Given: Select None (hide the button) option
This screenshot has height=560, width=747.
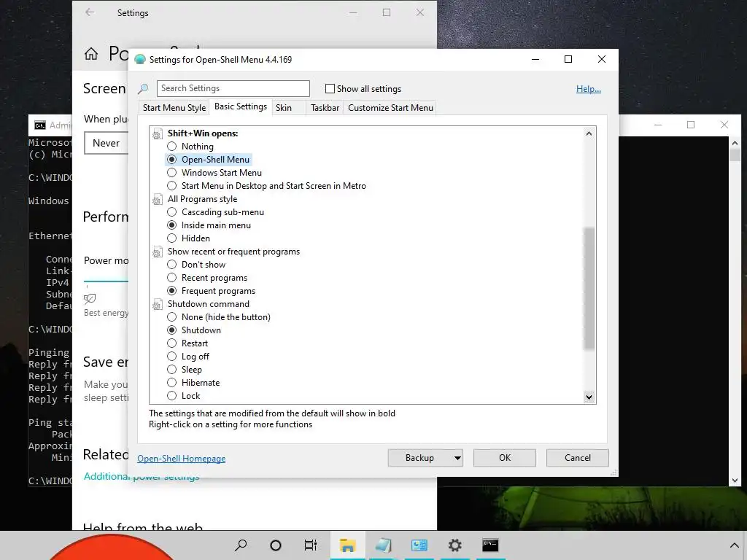Looking at the screenshot, I should pyautogui.click(x=171, y=317).
